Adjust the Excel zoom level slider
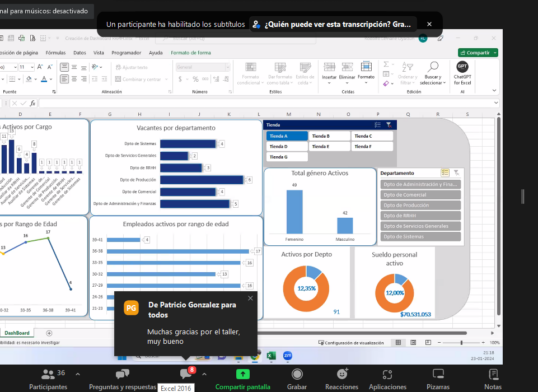Image resolution: width=538 pixels, height=392 pixels. (x=461, y=343)
